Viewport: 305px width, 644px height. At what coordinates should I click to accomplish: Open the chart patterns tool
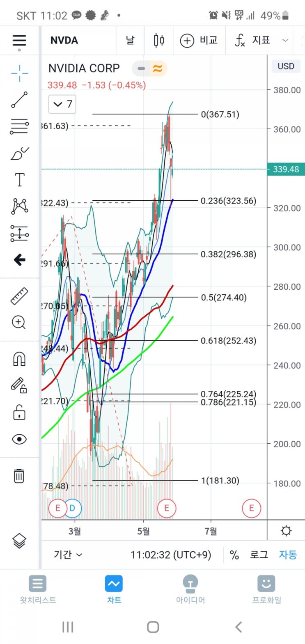tap(19, 206)
